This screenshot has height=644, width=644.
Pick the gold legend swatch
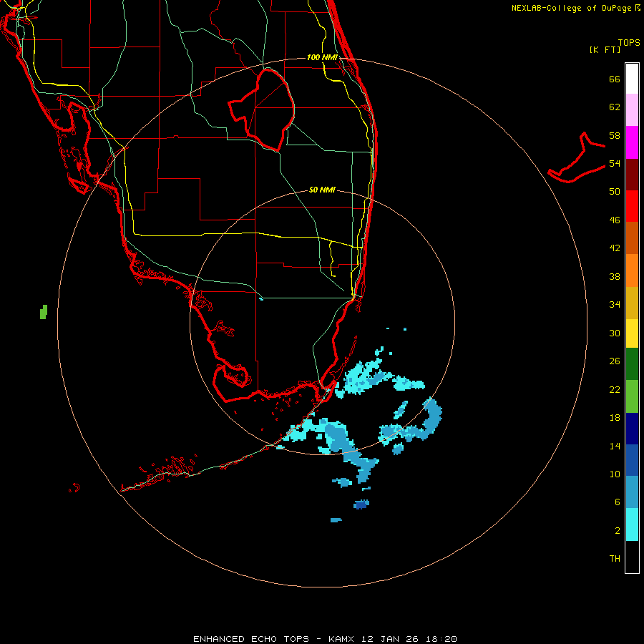[632, 303]
